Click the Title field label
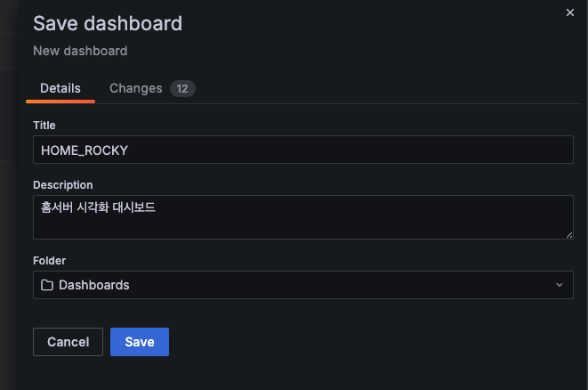Screen dimensions: 588x390 point(44,126)
